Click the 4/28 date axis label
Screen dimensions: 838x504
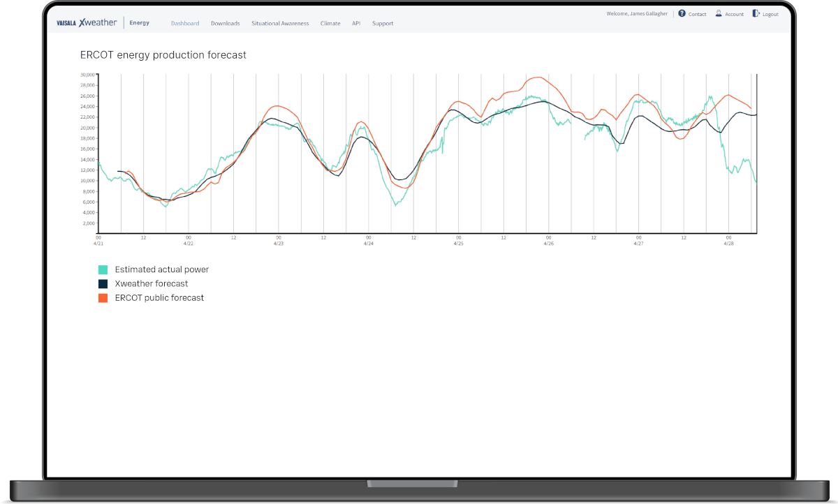click(x=728, y=244)
